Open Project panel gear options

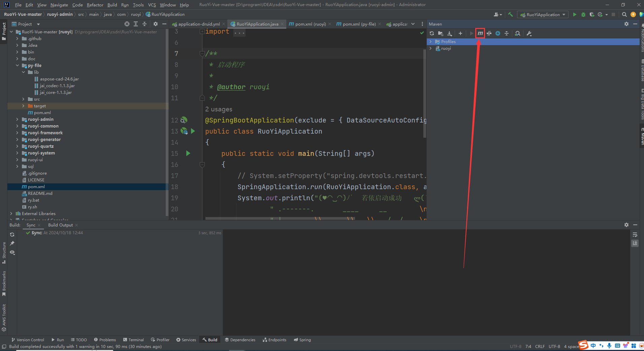(x=156, y=24)
